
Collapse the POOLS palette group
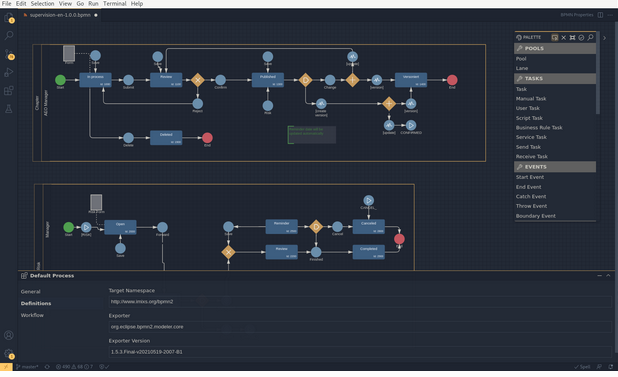pos(555,48)
